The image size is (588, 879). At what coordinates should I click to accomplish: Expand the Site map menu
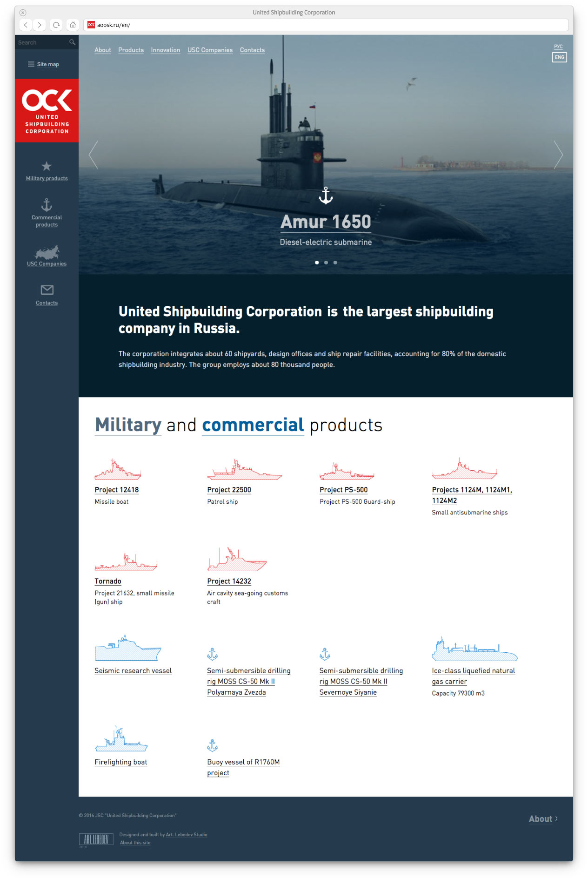pos(43,64)
